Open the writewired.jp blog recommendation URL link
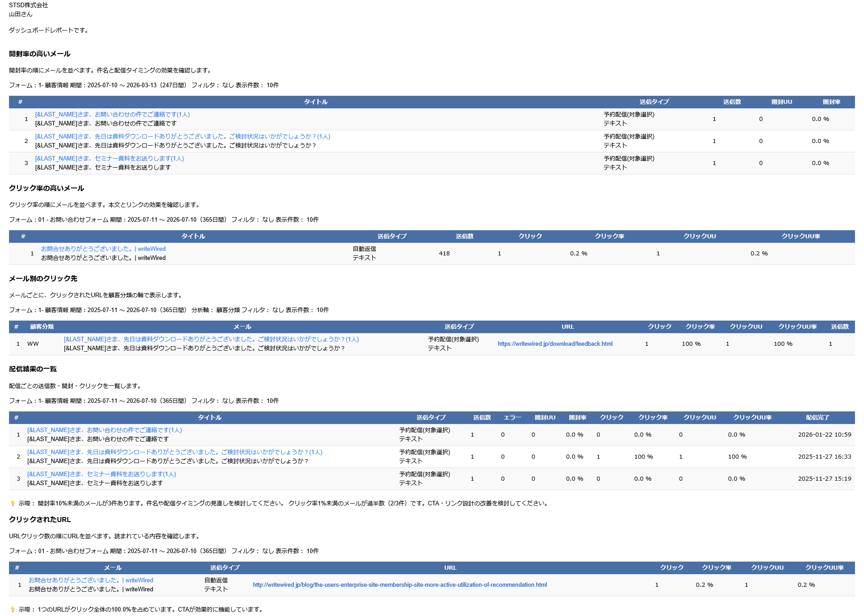Image resolution: width=864 pixels, height=616 pixels. click(x=400, y=585)
